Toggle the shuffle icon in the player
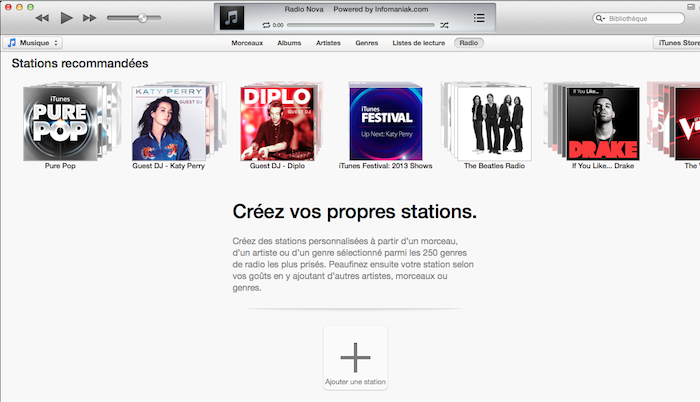Viewport: 700px width, 402px height. (x=444, y=25)
